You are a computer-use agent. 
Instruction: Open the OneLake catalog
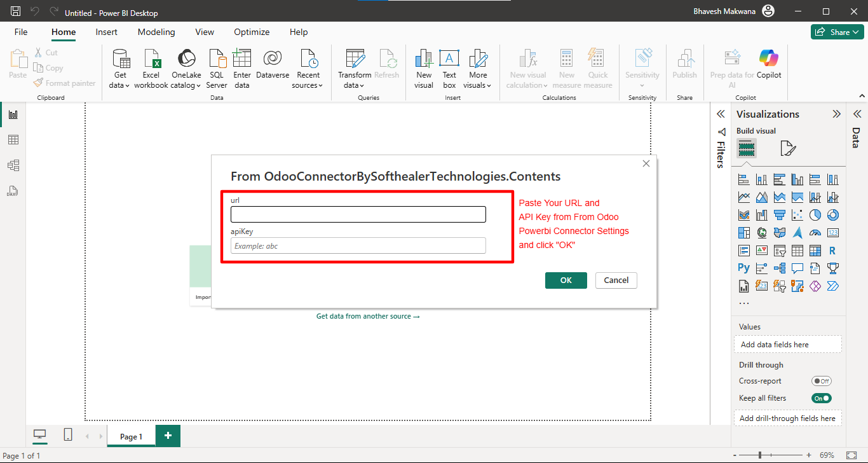(x=186, y=69)
